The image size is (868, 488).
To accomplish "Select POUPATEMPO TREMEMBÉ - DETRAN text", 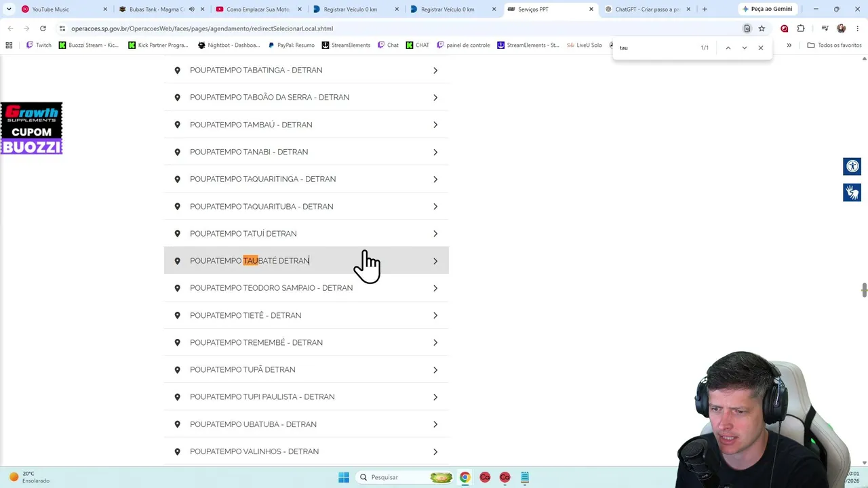I will point(256,342).
